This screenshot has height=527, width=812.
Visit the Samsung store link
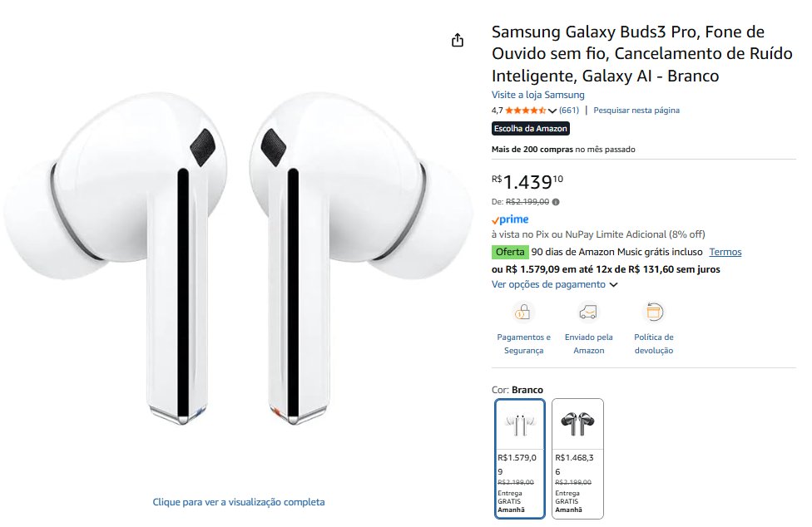point(537,95)
